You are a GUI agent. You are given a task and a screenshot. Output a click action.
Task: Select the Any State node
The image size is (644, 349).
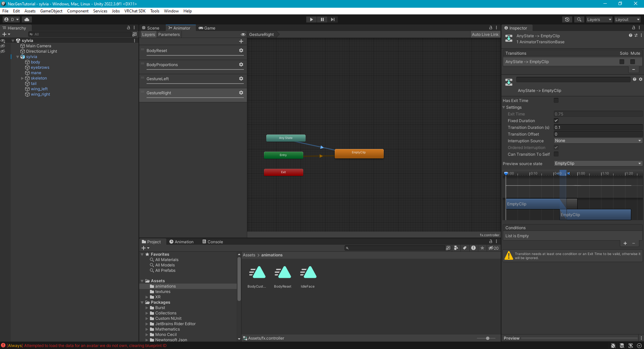click(286, 138)
